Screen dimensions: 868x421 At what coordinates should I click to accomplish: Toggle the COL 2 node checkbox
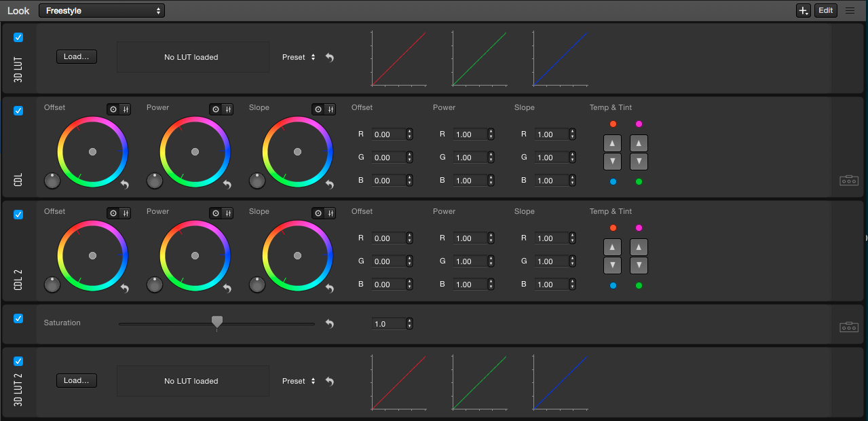[18, 215]
